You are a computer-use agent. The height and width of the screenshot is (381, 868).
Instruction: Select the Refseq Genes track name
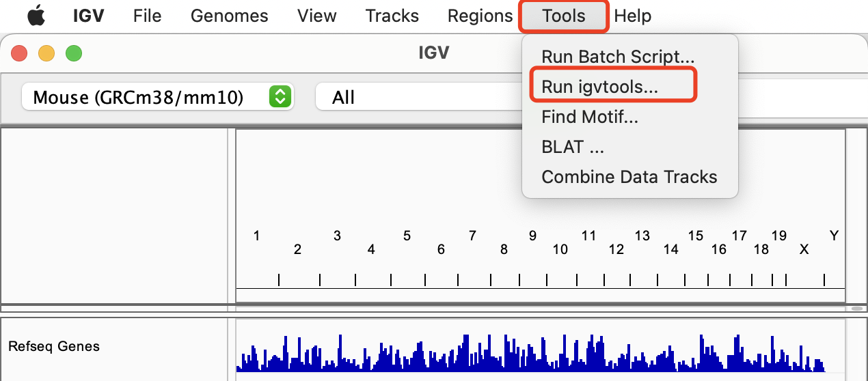[54, 346]
